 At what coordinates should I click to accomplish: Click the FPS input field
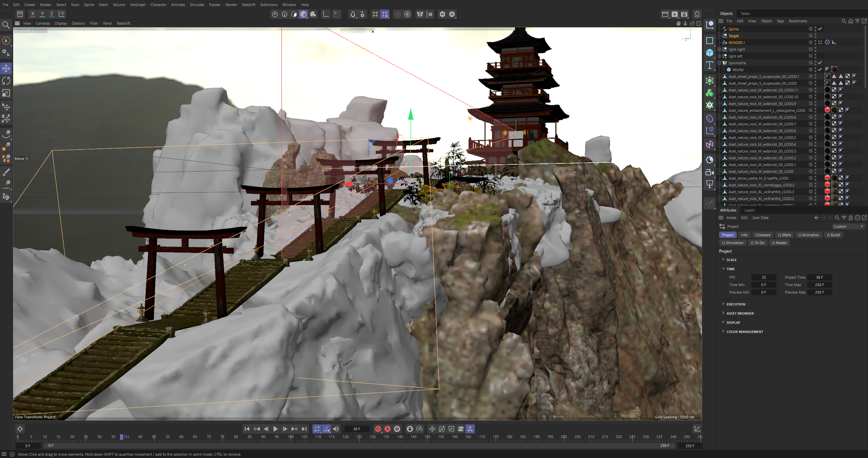pyautogui.click(x=763, y=277)
